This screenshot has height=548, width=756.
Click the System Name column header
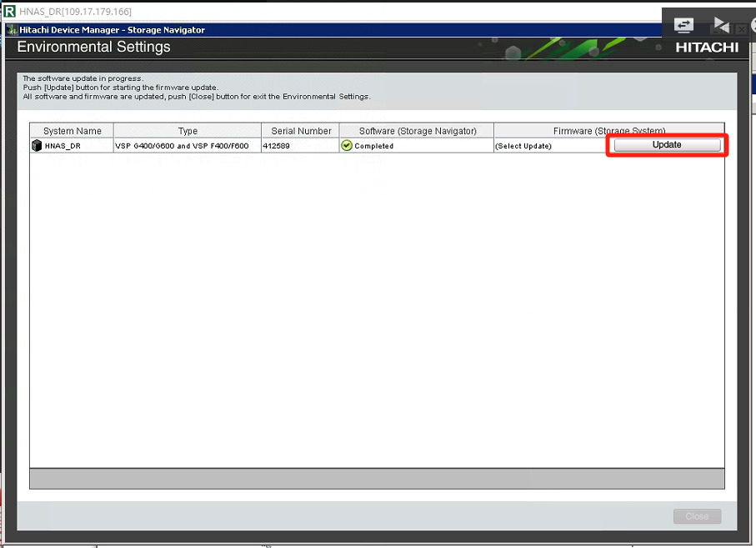[72, 131]
